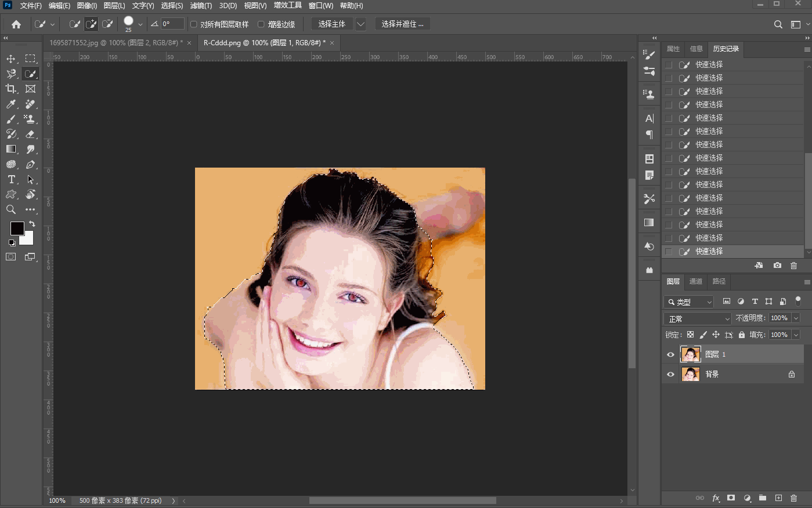Select the Eyedropper tool
This screenshot has height=508, width=812.
(x=10, y=104)
